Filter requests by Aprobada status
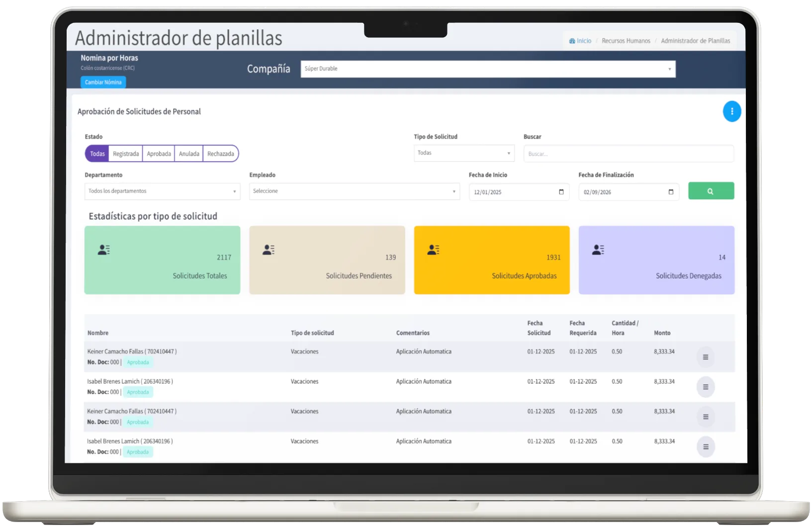The image size is (812, 528). tap(159, 154)
